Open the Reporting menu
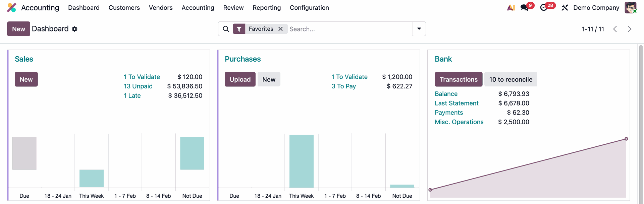 pos(267,8)
